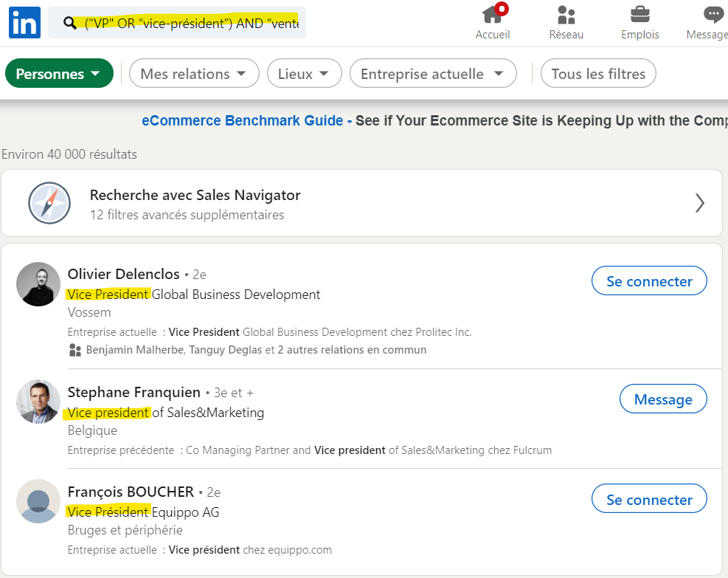Expand the Personnes filter dropdown
The image size is (728, 578).
coord(60,73)
